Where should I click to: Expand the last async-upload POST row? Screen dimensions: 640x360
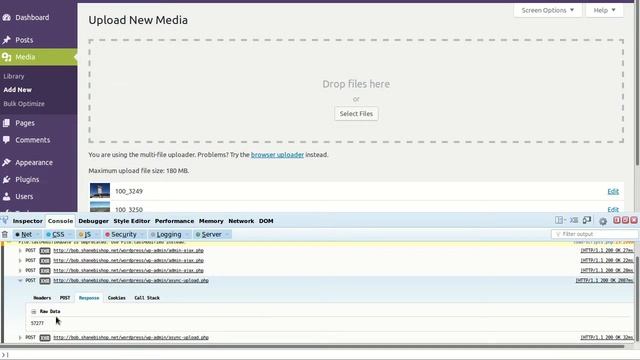click(x=20, y=338)
